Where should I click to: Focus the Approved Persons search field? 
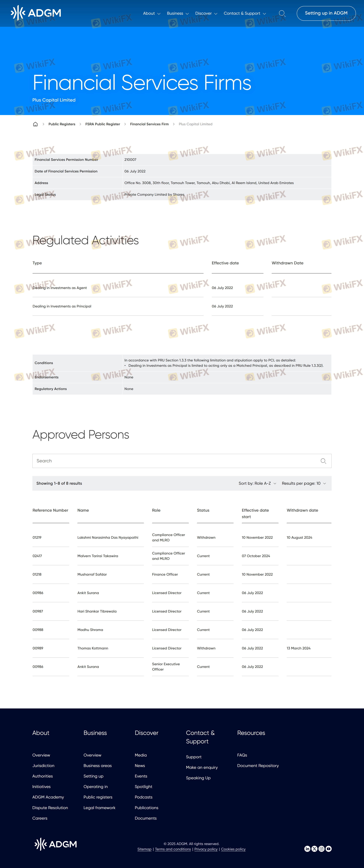175,461
